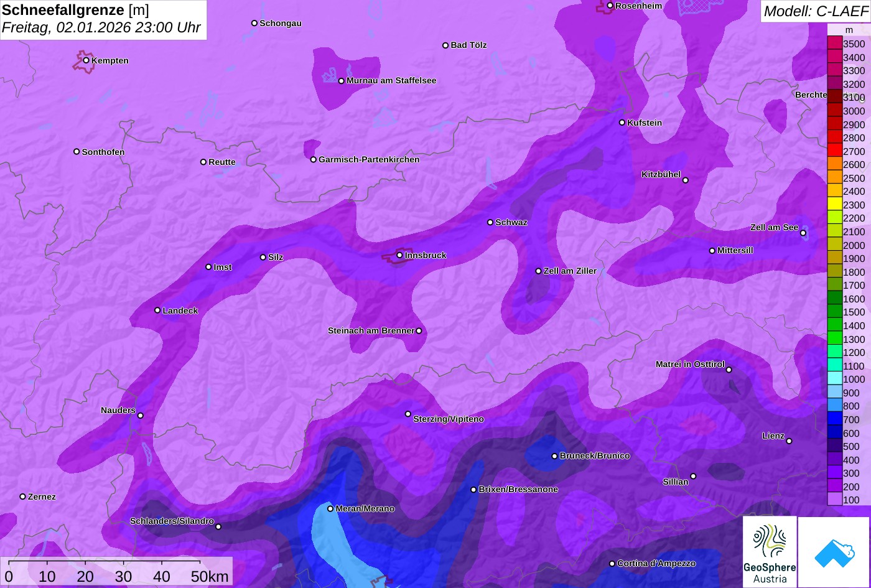Click the 'Schneefallgrenze [m]' title text
Viewport: 871px width, 588px height.
tap(76, 11)
